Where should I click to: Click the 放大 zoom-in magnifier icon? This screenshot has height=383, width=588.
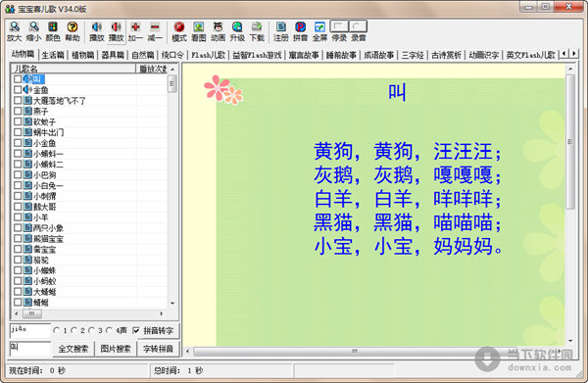[15, 26]
